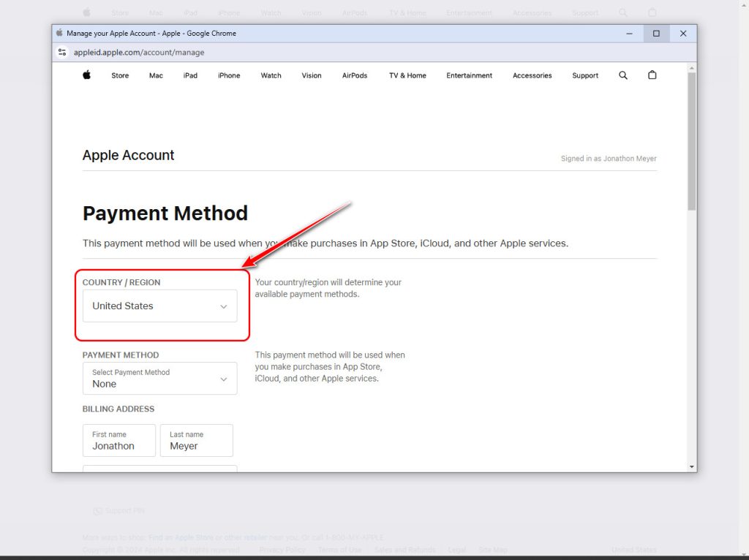Click the Support PIN icon in the page footer
This screenshot has height=560, width=749.
(x=97, y=511)
